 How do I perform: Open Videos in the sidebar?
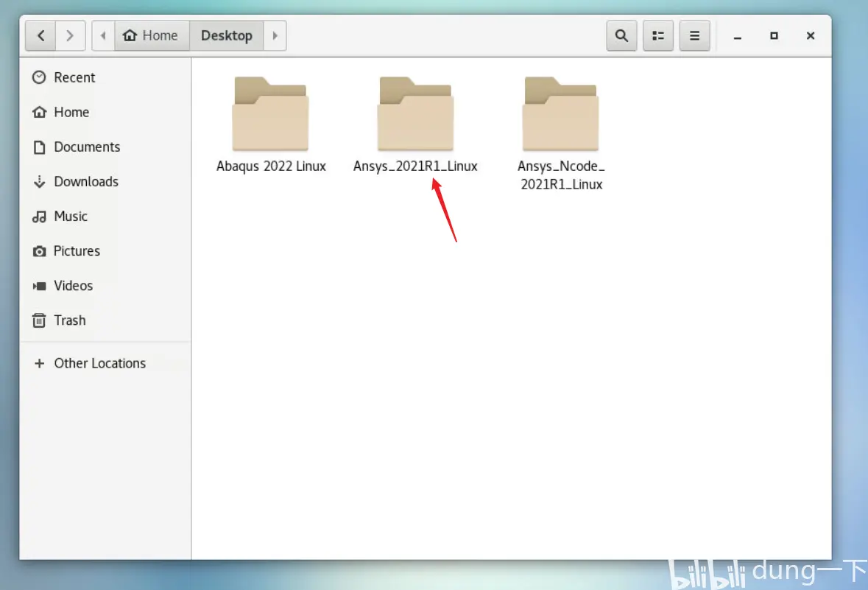point(105,286)
